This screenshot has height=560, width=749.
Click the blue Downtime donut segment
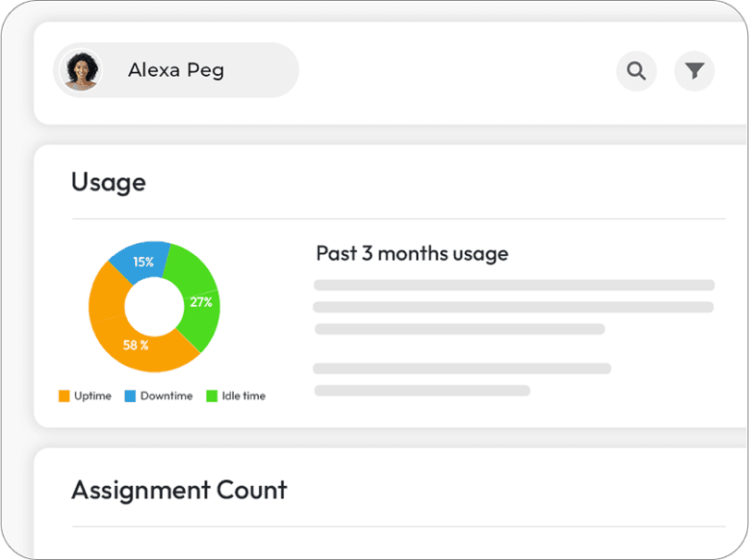point(140,261)
